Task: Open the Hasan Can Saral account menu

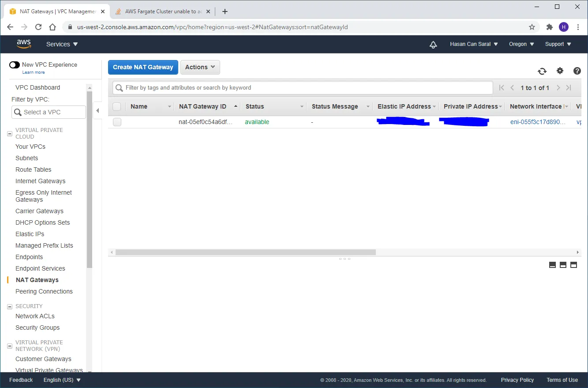Action: [474, 44]
